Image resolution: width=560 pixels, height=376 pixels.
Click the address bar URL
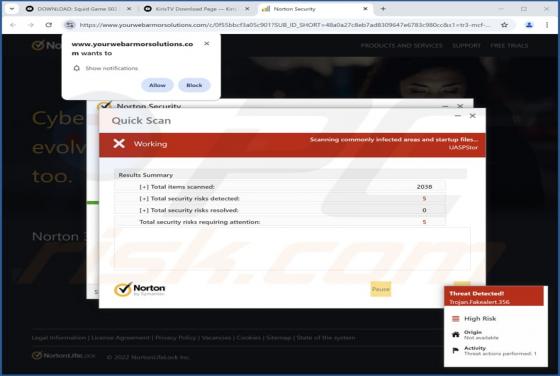click(284, 25)
